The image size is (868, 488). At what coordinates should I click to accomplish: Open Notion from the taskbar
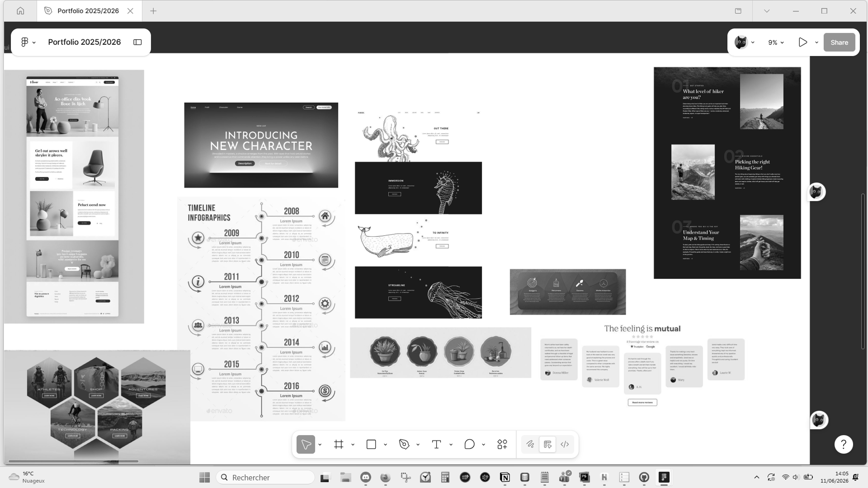(x=505, y=477)
